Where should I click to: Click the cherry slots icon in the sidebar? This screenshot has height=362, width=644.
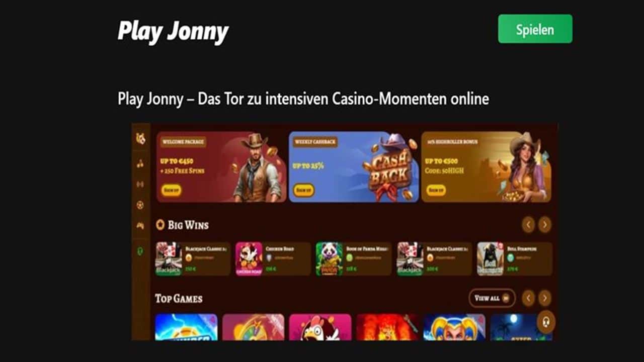click(140, 163)
